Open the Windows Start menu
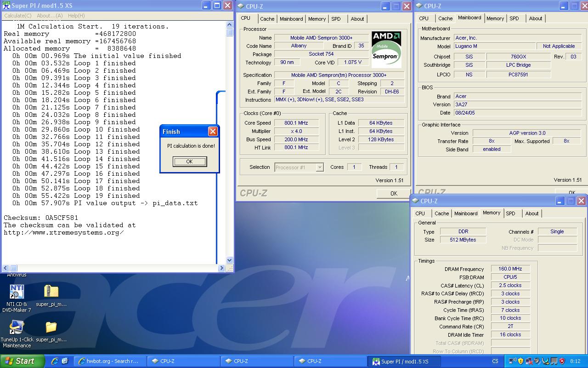This screenshot has width=588, height=368. [22, 361]
